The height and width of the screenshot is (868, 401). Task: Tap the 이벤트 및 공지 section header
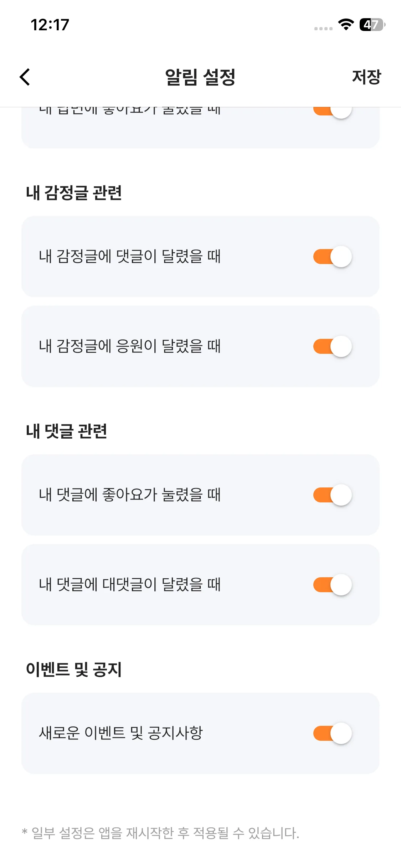pyautogui.click(x=74, y=669)
